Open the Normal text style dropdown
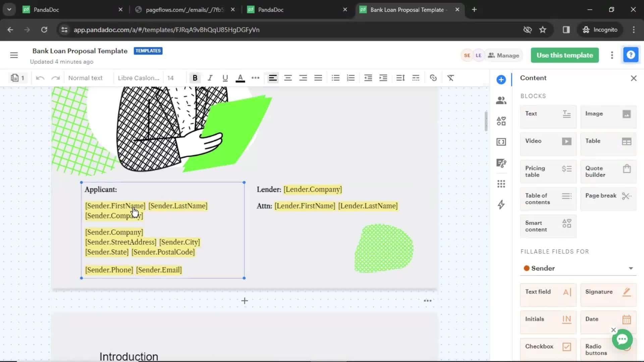 (x=86, y=78)
